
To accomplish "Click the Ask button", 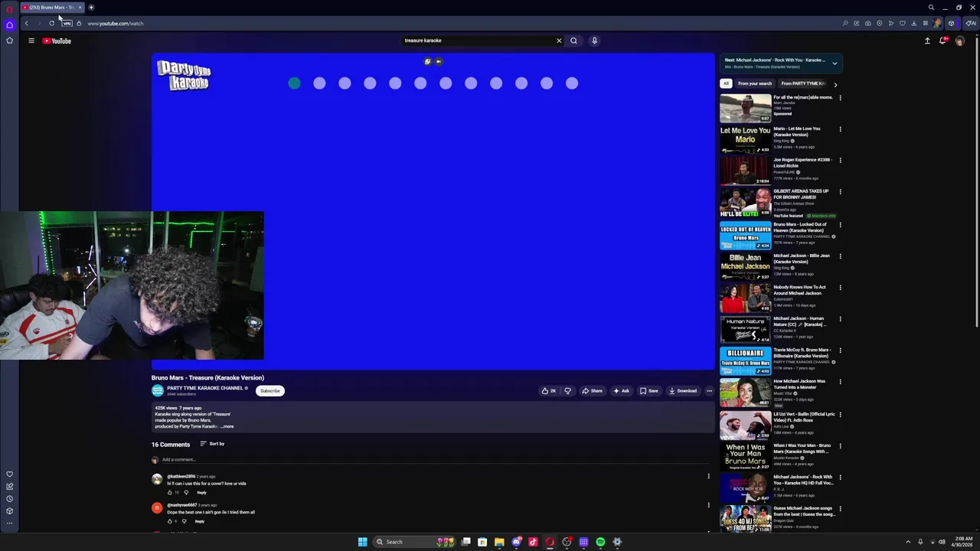I will (x=621, y=391).
